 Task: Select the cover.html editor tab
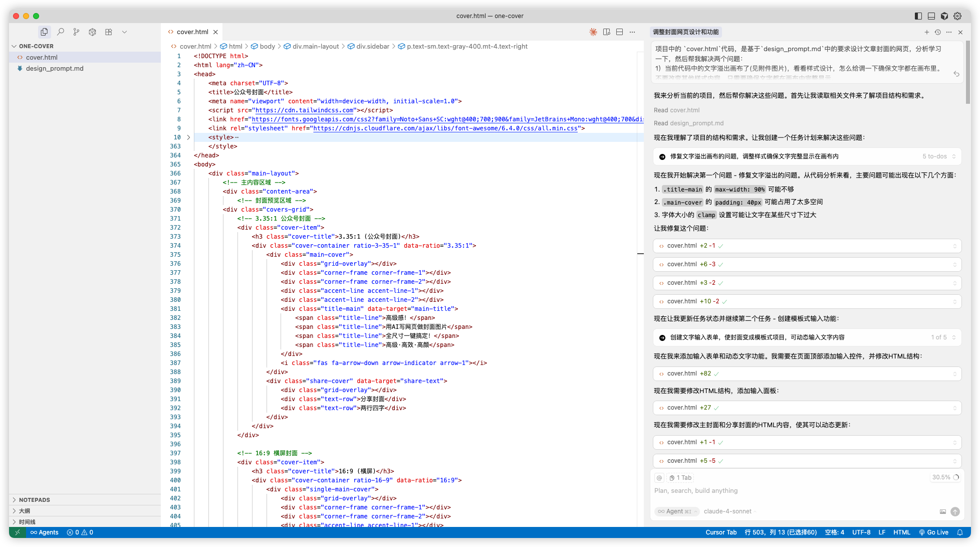tap(192, 32)
